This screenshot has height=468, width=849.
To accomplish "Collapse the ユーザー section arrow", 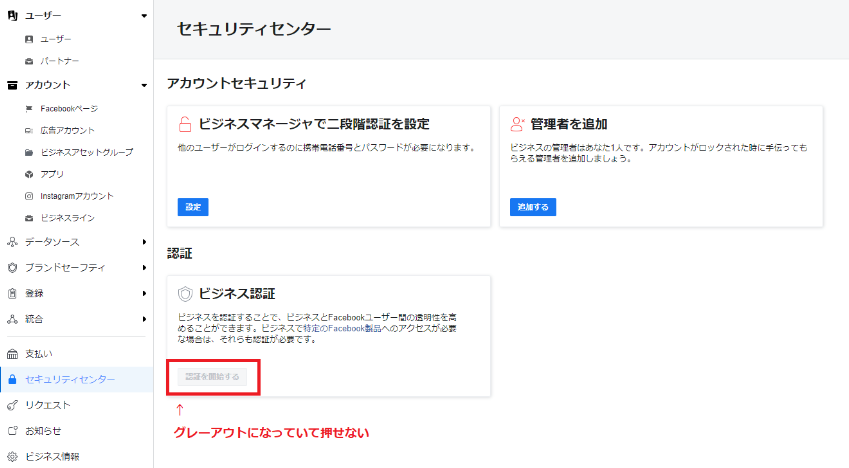I will [144, 16].
